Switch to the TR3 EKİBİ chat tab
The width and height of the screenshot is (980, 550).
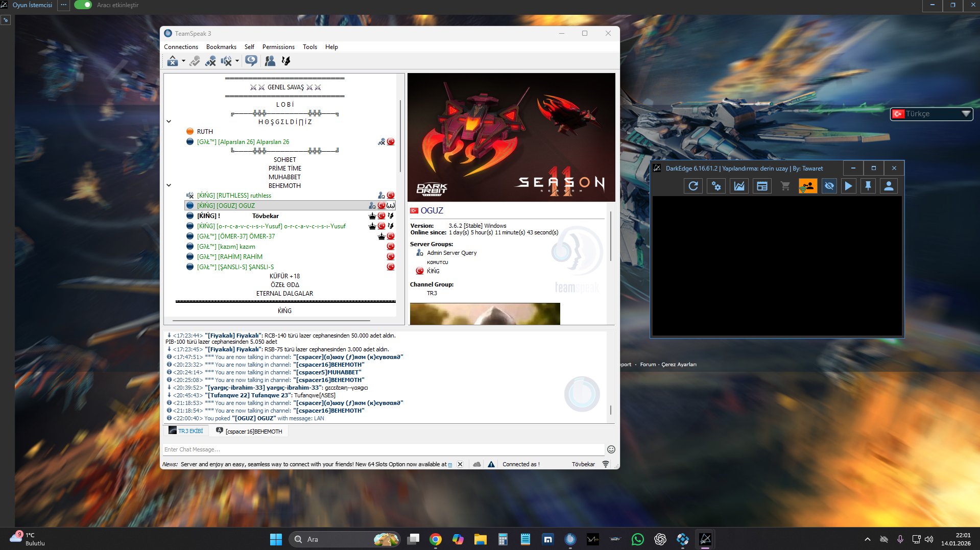(x=186, y=431)
